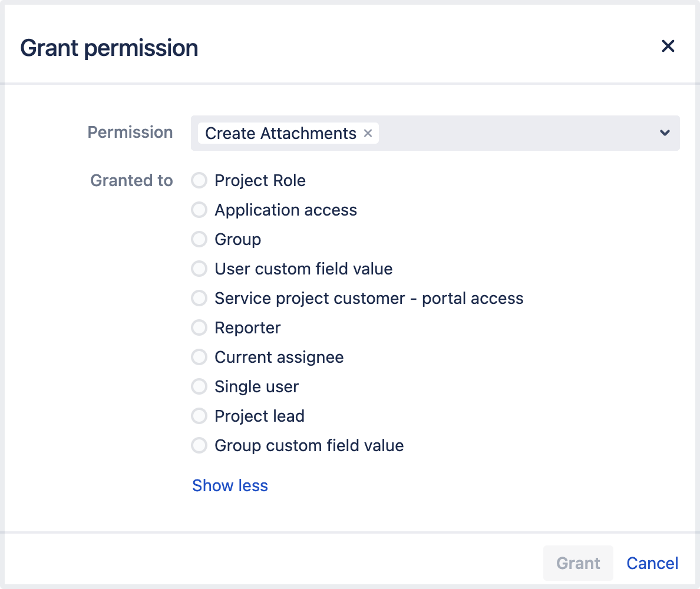This screenshot has height=589, width=700.
Task: Pick User custom field value option
Action: [199, 269]
